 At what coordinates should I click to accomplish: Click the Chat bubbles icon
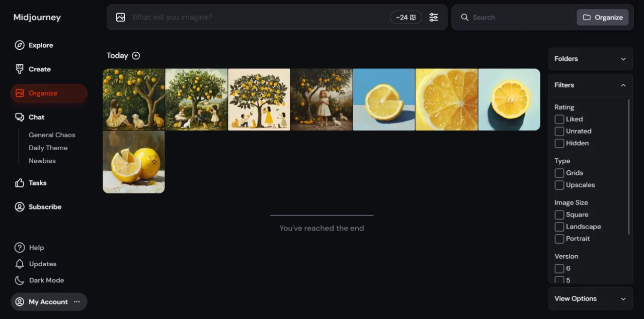pos(20,117)
